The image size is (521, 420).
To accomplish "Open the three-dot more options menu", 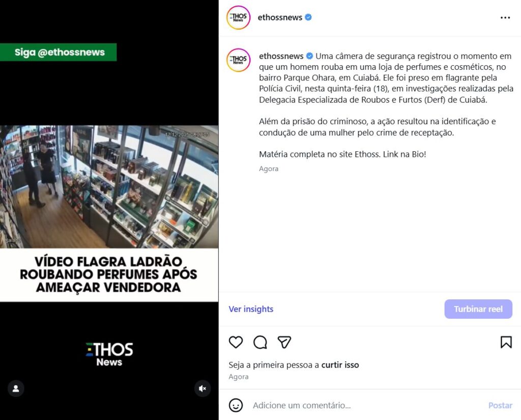I will tap(505, 18).
